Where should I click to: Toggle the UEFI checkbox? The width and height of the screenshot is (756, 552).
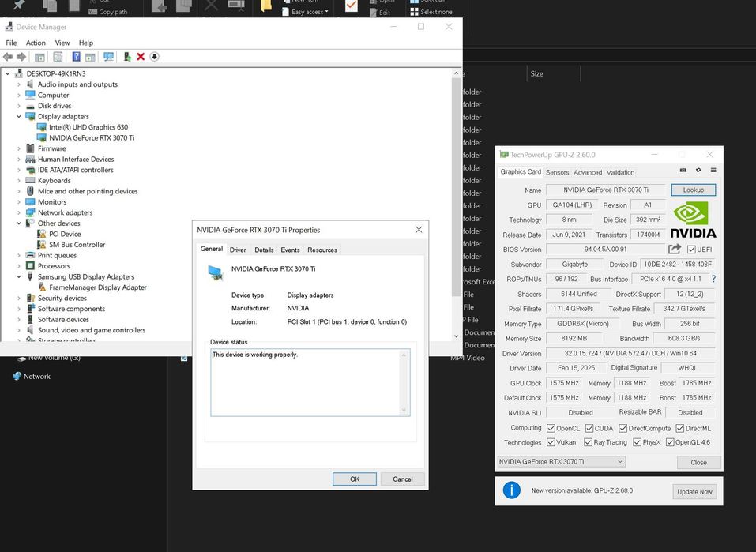click(x=691, y=250)
